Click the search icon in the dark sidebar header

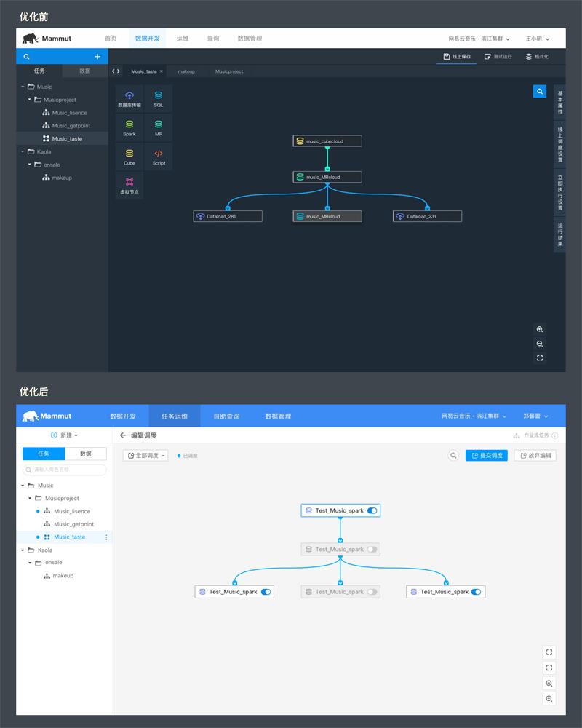26,57
